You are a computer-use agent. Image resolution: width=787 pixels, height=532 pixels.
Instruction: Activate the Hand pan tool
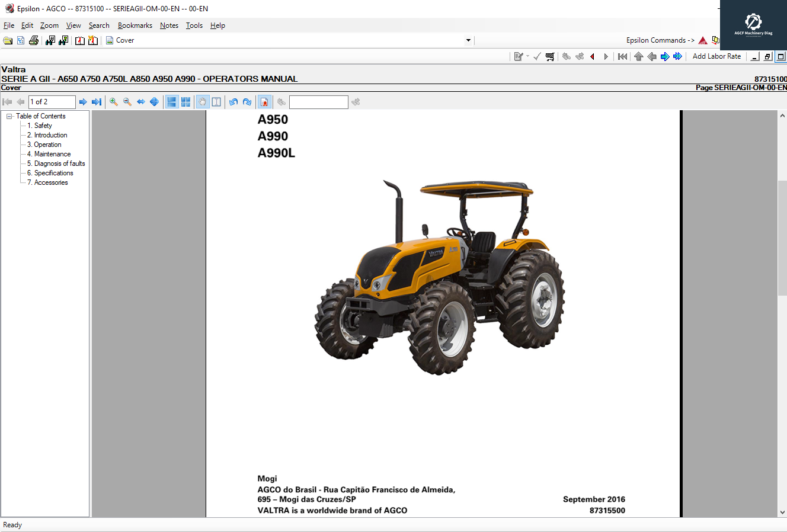pyautogui.click(x=201, y=101)
